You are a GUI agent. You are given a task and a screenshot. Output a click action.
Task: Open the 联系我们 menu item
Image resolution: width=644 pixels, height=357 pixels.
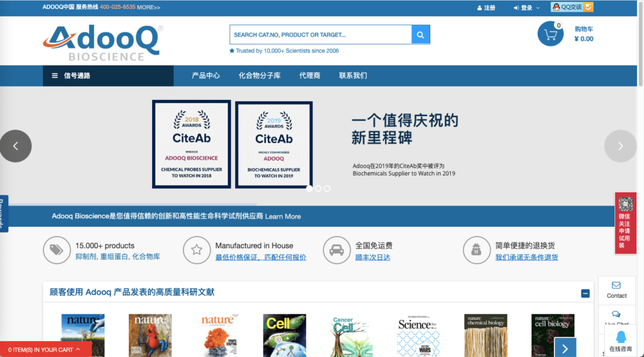point(353,75)
